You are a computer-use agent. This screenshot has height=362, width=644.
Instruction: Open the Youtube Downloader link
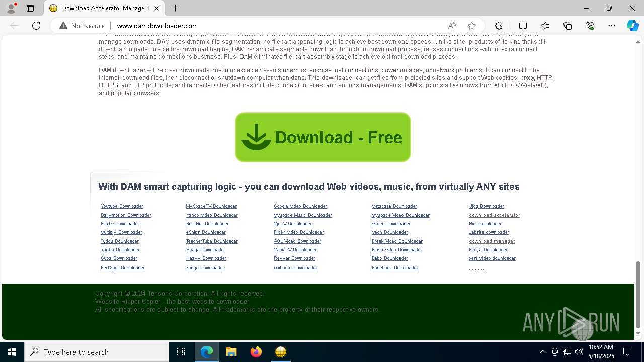tap(122, 206)
